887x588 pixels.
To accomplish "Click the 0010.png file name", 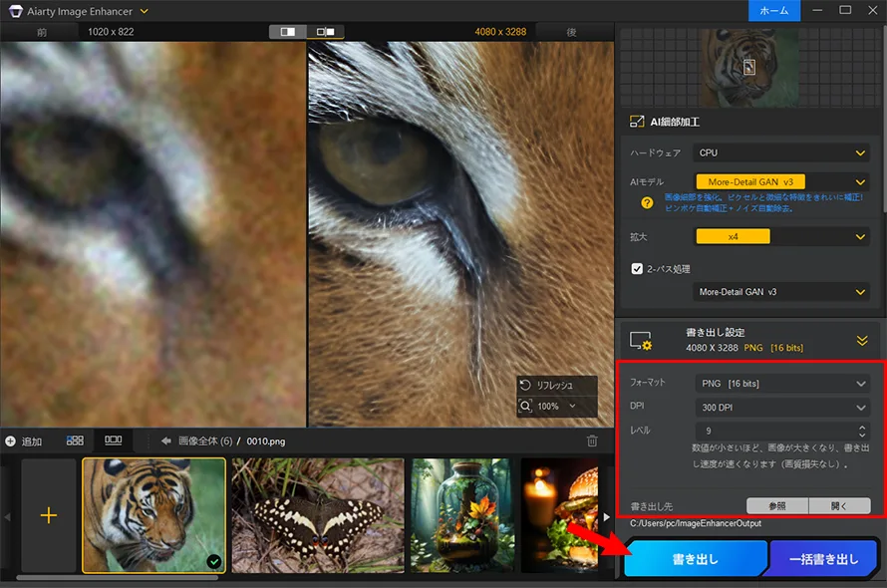I will pyautogui.click(x=266, y=441).
